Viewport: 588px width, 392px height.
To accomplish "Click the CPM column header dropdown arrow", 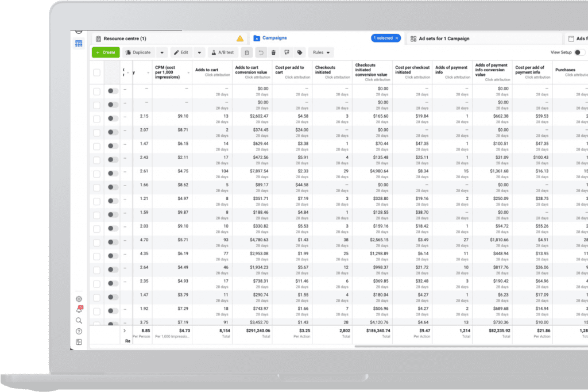I will tap(188, 73).
